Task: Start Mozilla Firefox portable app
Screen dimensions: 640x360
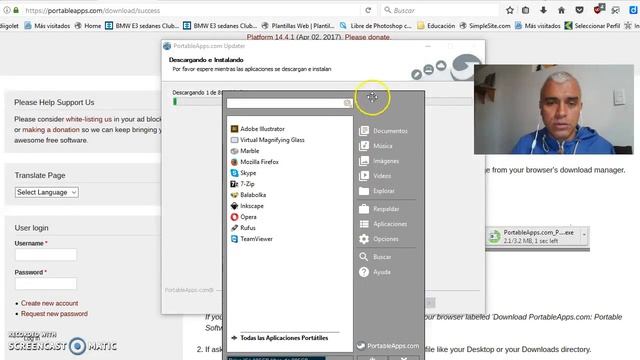Action: pos(255,162)
